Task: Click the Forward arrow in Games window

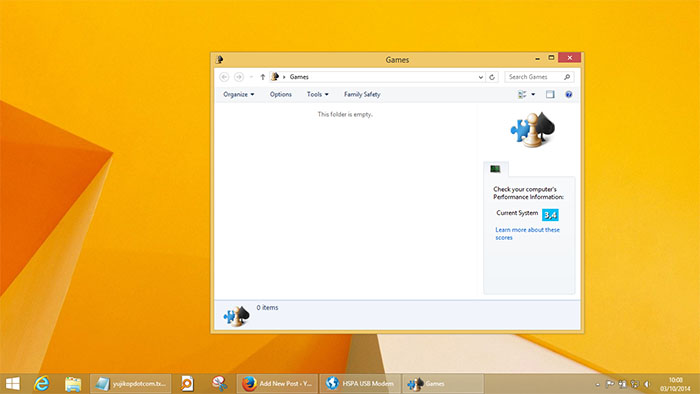Action: click(x=239, y=77)
